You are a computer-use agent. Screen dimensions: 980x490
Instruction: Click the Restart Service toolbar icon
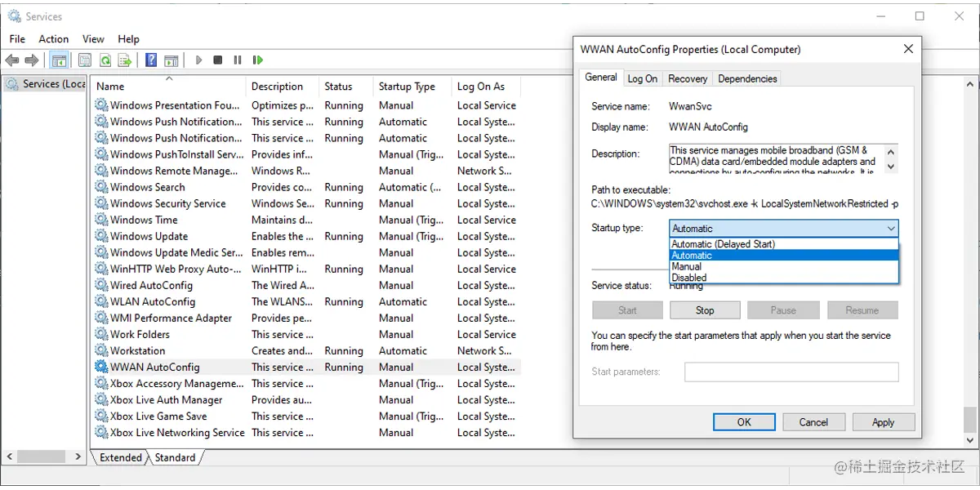[258, 60]
